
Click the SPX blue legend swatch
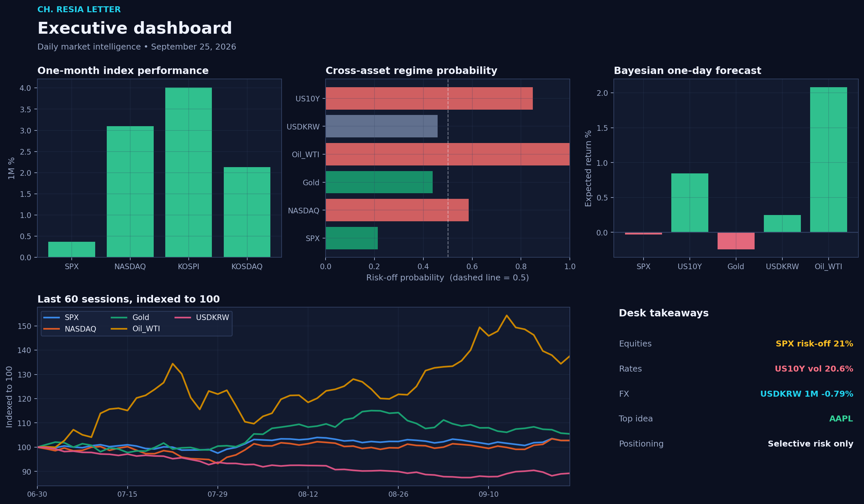(52, 318)
